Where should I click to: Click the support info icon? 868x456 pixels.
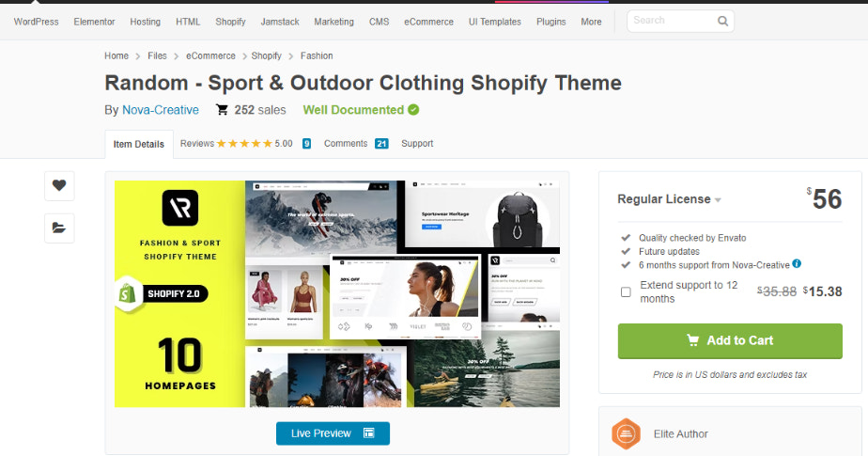coord(797,264)
